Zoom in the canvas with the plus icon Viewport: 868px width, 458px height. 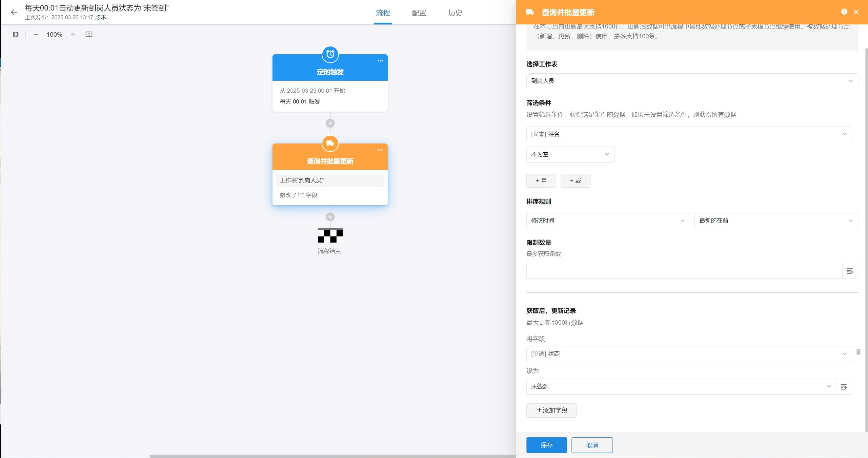(x=73, y=34)
